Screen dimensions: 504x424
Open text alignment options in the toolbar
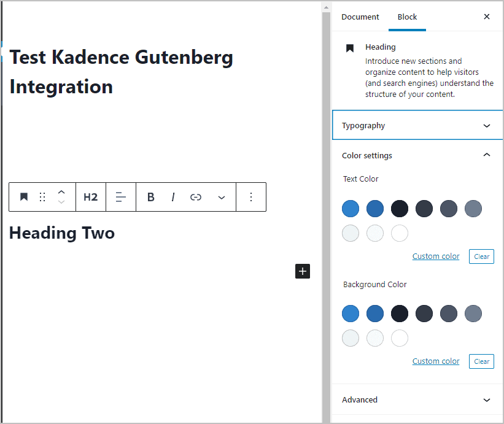point(120,196)
